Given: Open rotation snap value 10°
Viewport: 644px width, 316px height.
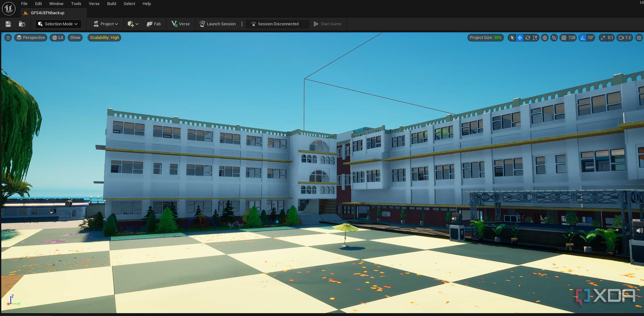Looking at the screenshot, I should 591,38.
